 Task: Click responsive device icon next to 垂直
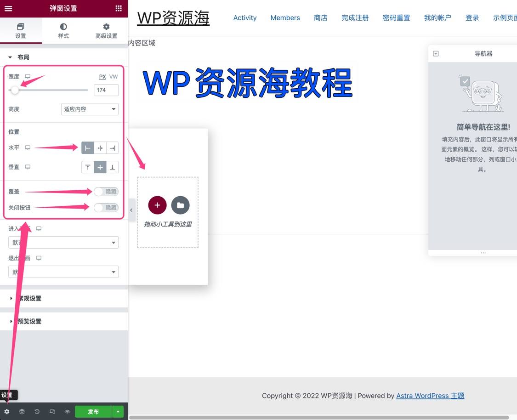[x=28, y=167]
